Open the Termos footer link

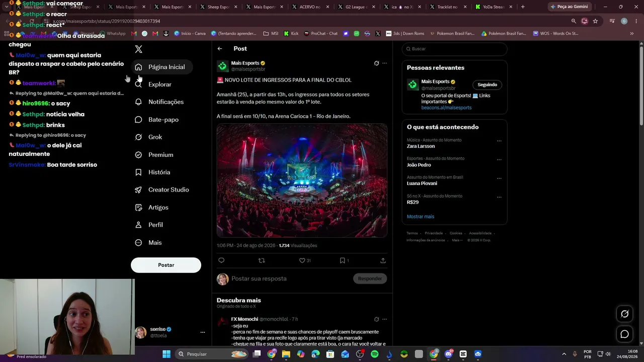coord(412,233)
